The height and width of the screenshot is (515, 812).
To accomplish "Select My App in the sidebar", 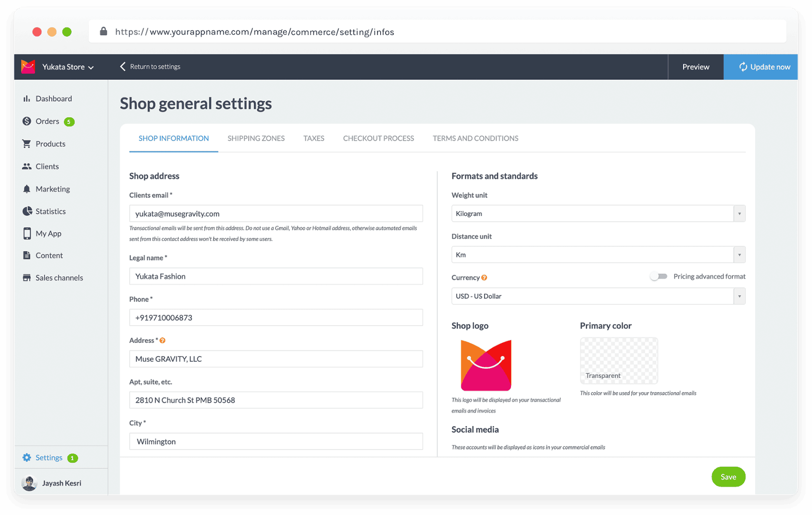I will pyautogui.click(x=48, y=233).
